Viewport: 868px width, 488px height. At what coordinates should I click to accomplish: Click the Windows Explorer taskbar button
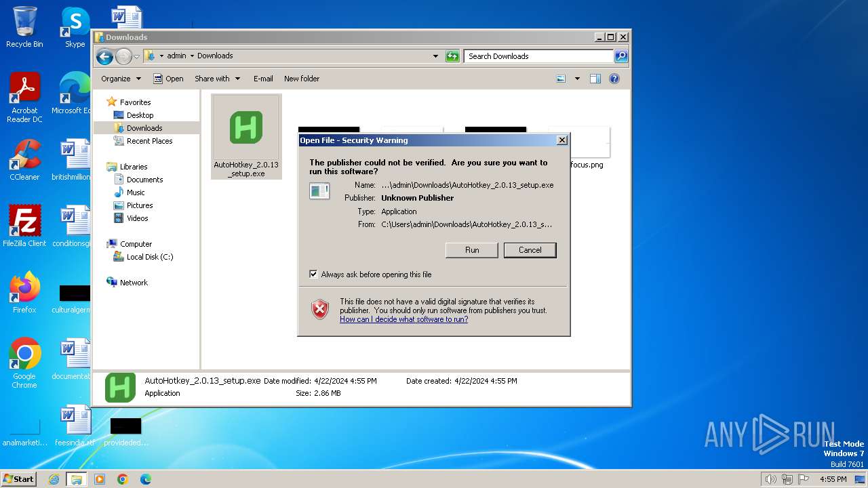pyautogui.click(x=77, y=479)
